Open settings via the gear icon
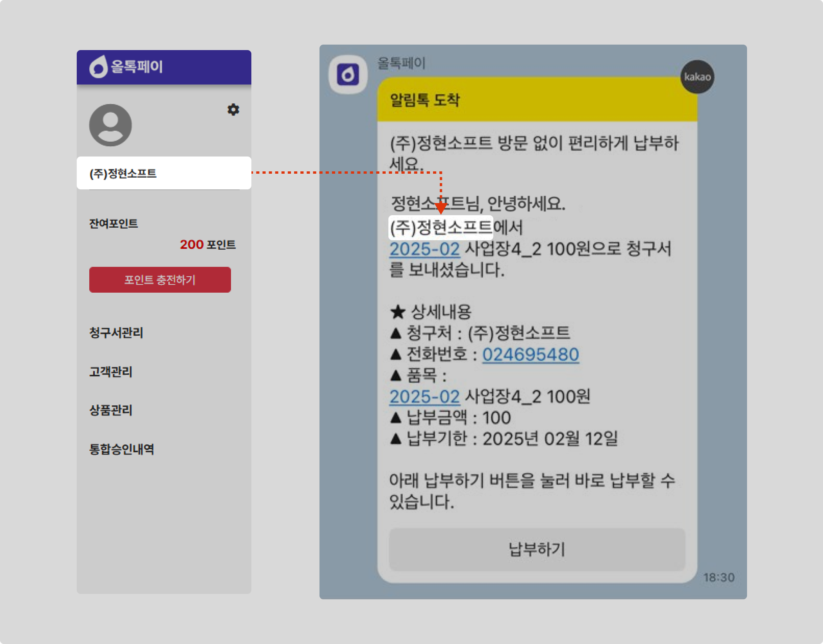823x644 pixels. (x=233, y=110)
